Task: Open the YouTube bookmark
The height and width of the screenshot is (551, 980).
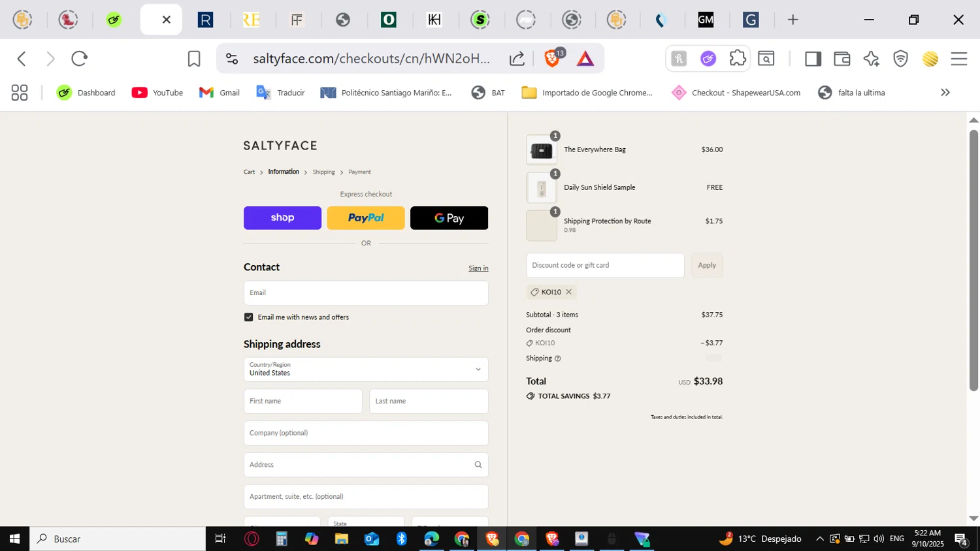Action: point(157,93)
